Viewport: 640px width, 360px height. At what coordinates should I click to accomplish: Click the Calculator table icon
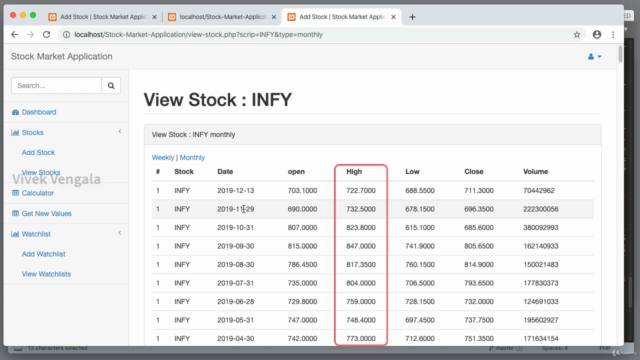16,193
